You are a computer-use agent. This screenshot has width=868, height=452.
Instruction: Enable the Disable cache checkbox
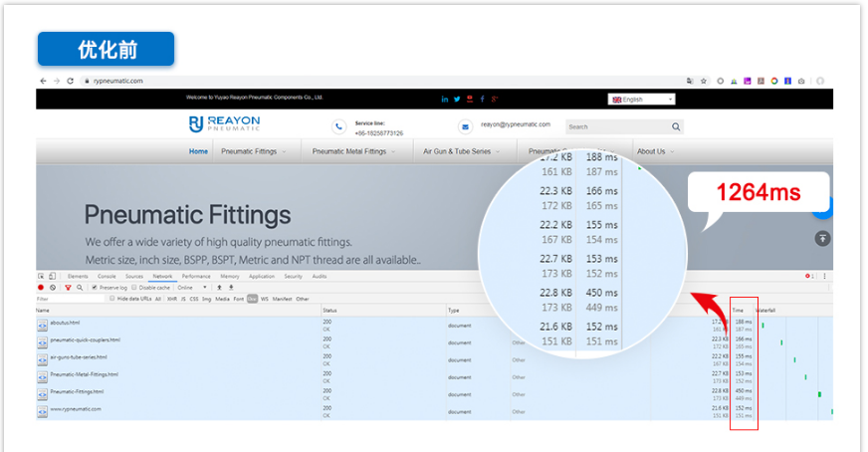pyautogui.click(x=135, y=287)
